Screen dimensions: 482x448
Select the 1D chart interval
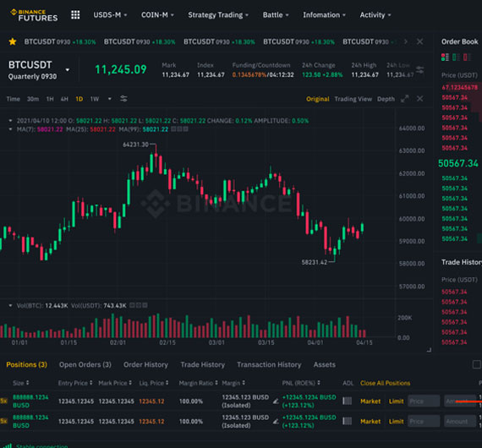click(79, 99)
